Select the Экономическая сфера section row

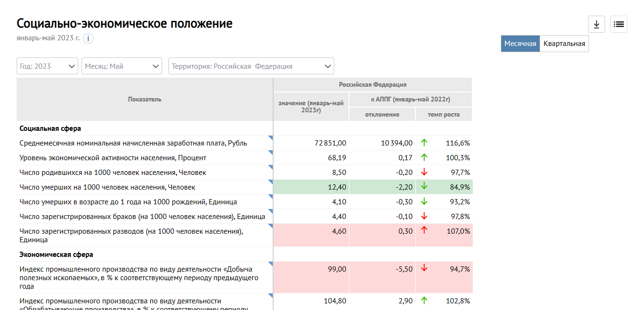point(56,255)
